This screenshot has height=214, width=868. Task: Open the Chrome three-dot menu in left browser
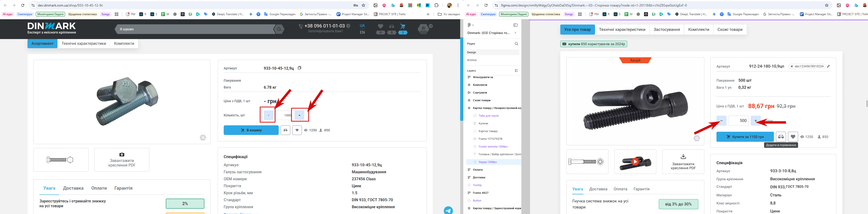point(458,5)
